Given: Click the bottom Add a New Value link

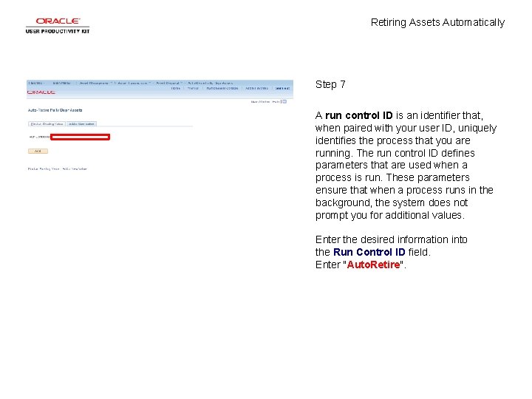Looking at the screenshot, I should (x=75, y=169).
